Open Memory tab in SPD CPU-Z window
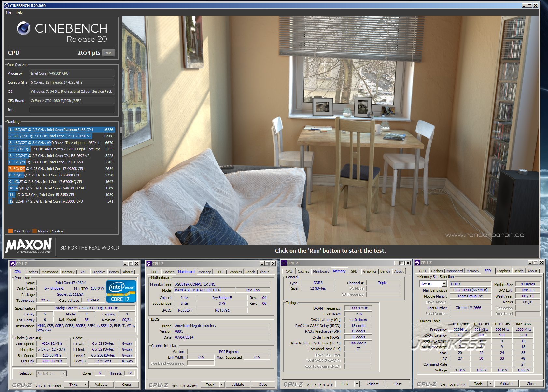 472,271
